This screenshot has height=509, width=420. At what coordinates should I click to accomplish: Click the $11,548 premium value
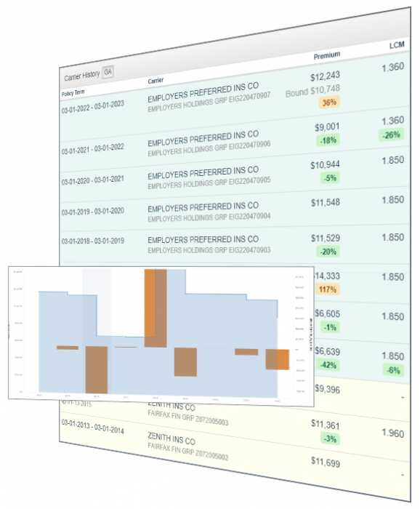point(326,203)
